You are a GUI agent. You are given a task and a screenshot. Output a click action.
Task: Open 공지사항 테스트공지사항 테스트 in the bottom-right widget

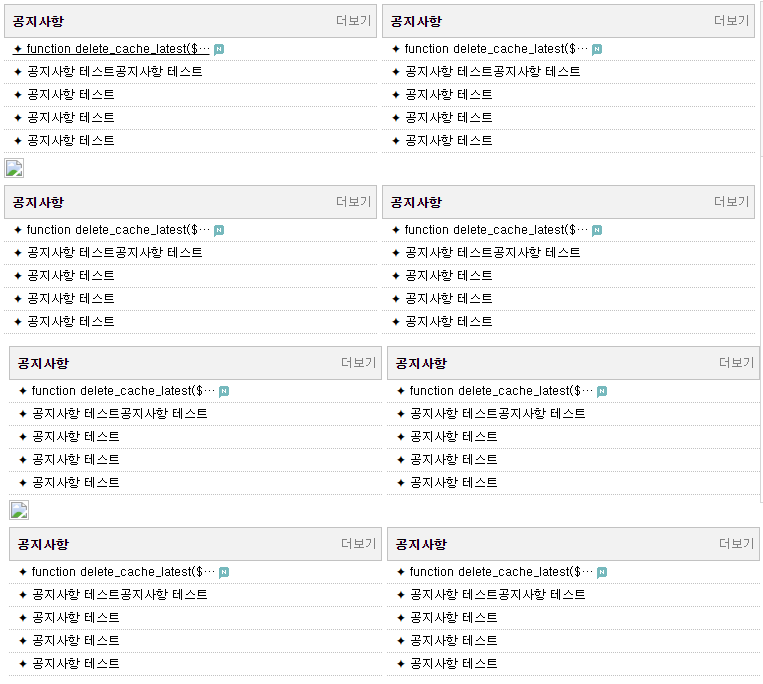pyautogui.click(x=497, y=594)
